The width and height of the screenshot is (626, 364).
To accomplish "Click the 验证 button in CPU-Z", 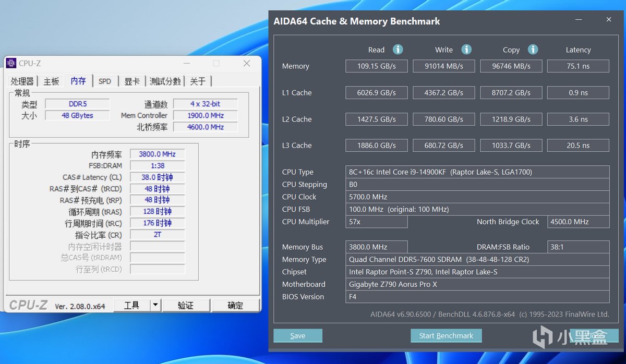I will click(x=186, y=306).
